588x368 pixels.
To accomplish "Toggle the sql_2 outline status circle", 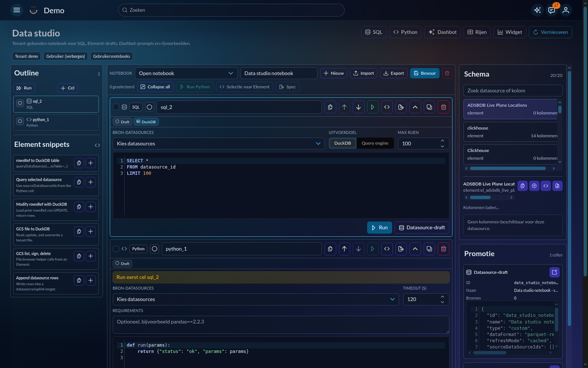I will tap(20, 103).
